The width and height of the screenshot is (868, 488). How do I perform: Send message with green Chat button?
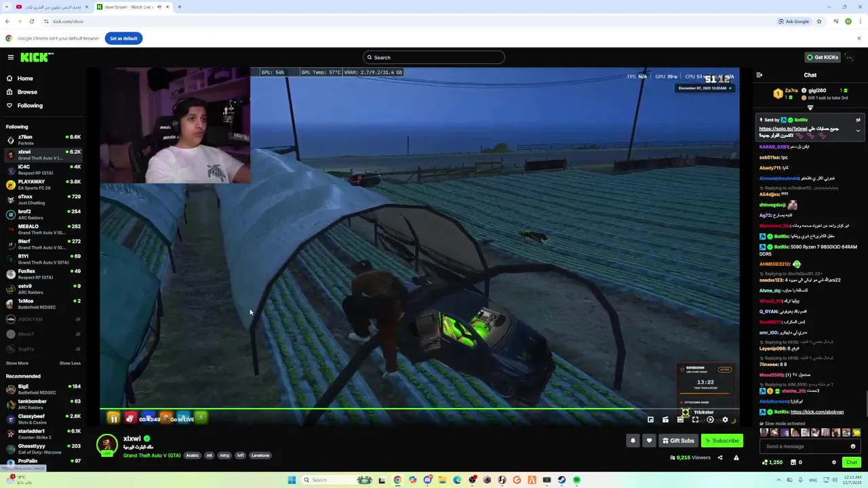pyautogui.click(x=852, y=462)
